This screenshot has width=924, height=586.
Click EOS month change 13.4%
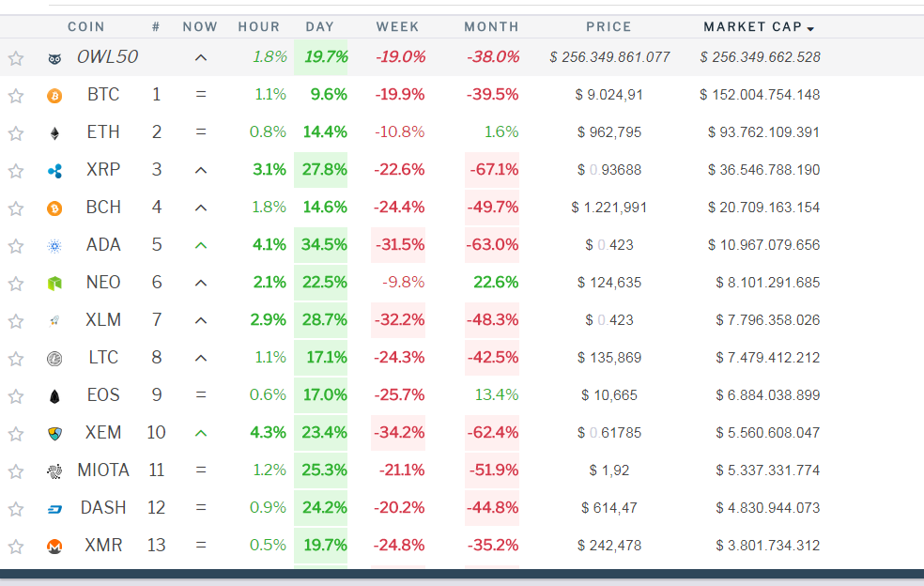(497, 395)
